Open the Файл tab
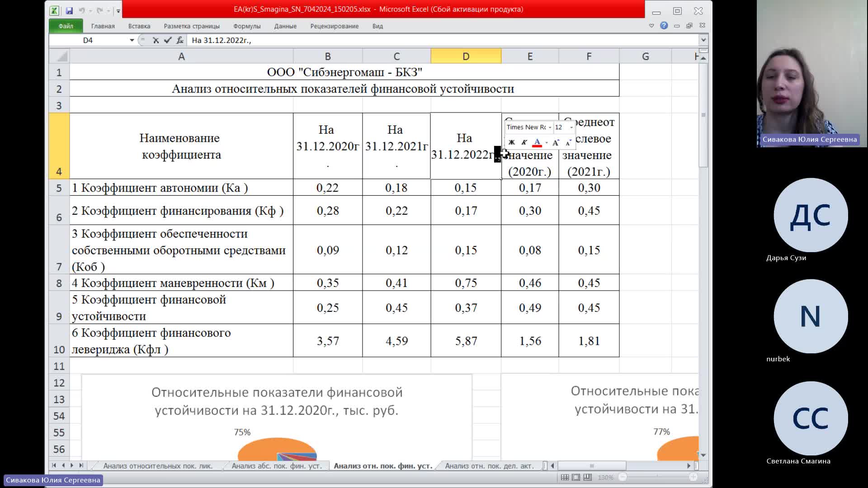This screenshot has width=868, height=488. (66, 26)
